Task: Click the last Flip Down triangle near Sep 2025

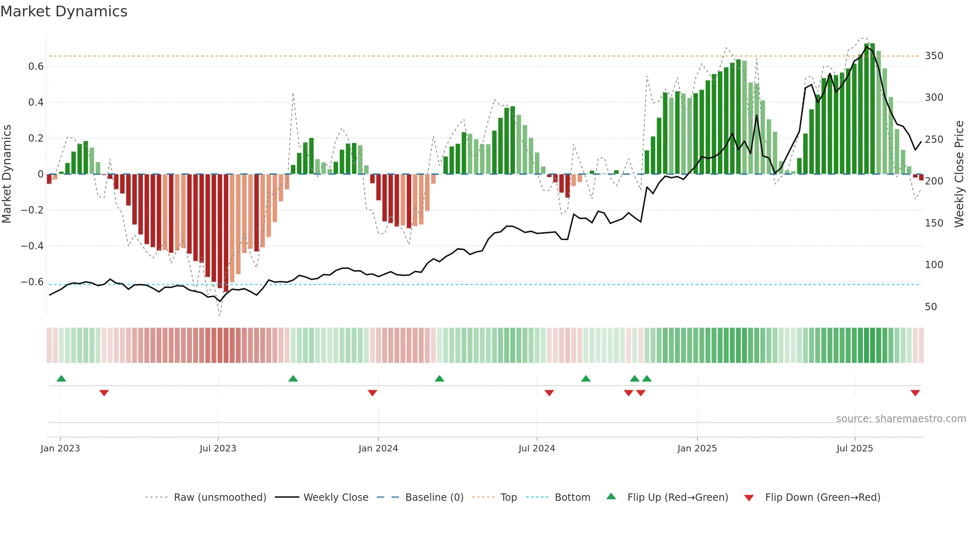Action: pos(915,393)
